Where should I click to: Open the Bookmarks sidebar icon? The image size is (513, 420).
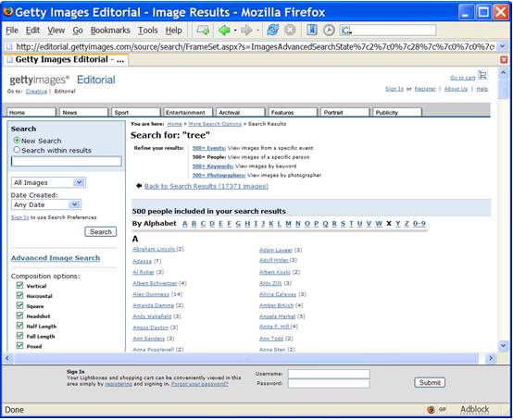pos(312,31)
